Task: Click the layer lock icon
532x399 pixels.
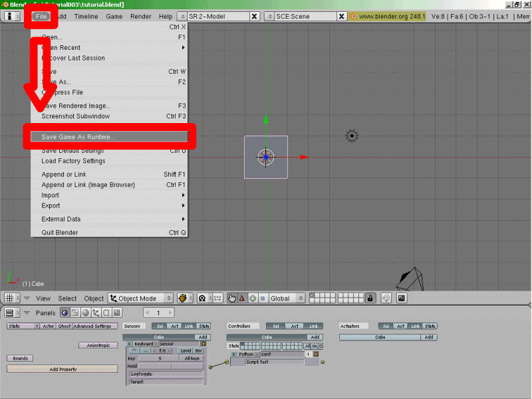Action: tap(370, 299)
